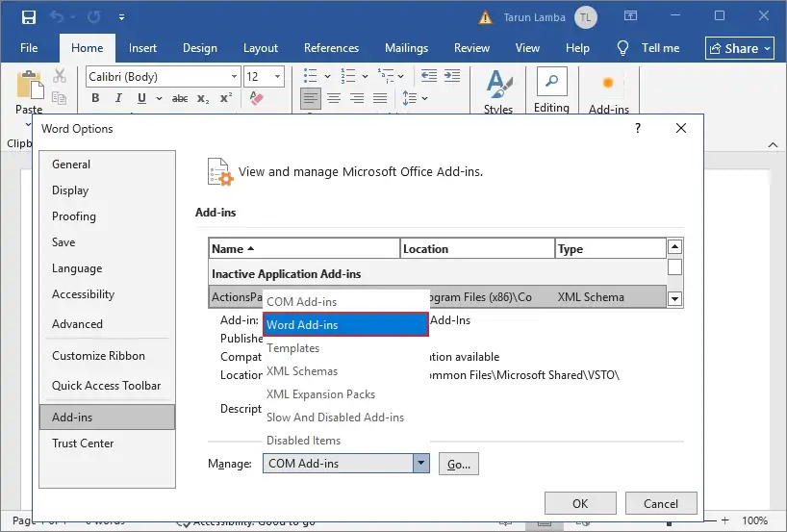Click the Align Right icon
This screenshot has height=532, width=787.
click(x=357, y=98)
